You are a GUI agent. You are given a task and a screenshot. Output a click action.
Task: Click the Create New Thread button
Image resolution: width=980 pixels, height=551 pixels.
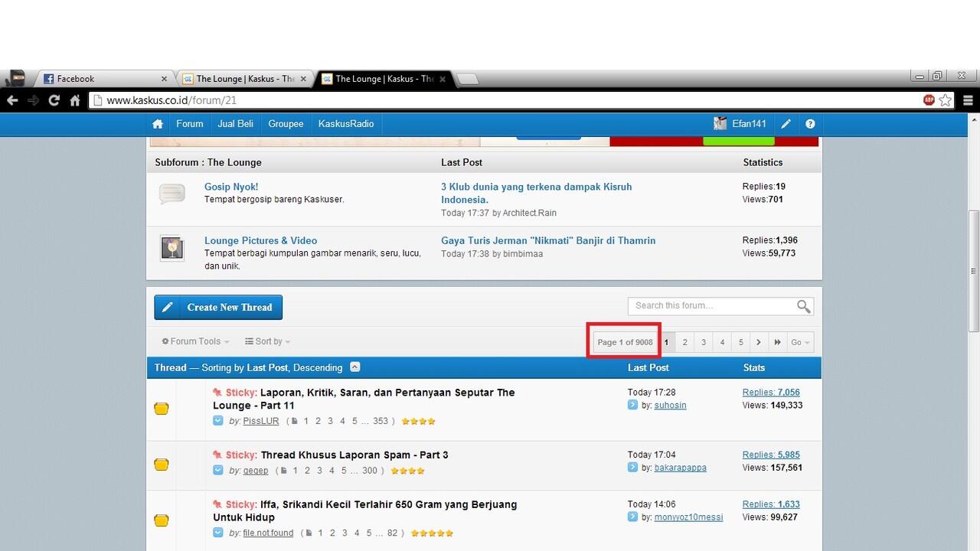click(x=218, y=307)
